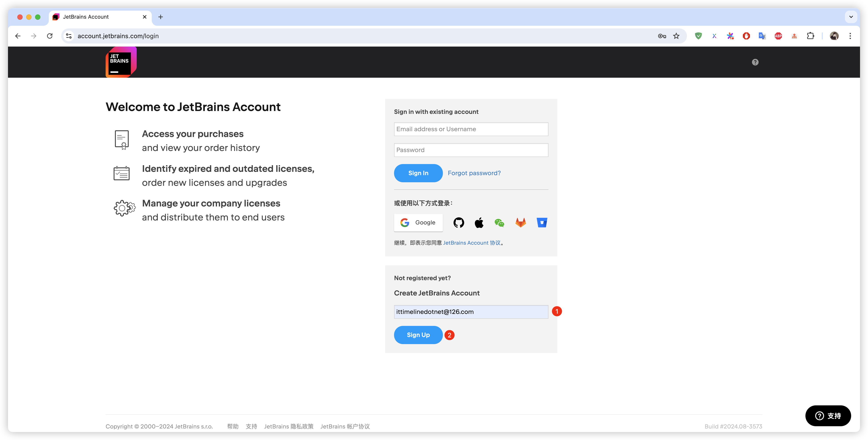
Task: Click the Adblock Plus extension icon
Action: [x=778, y=36]
